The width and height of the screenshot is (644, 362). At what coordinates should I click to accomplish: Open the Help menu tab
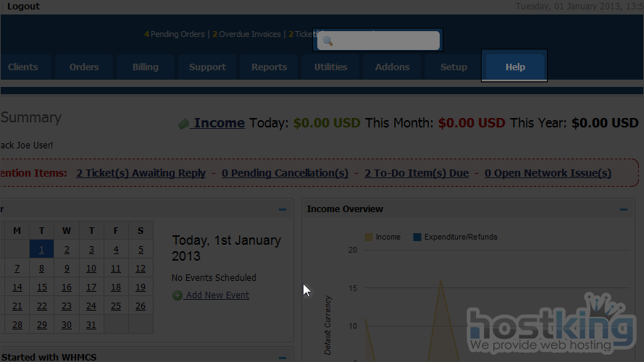[x=515, y=67]
